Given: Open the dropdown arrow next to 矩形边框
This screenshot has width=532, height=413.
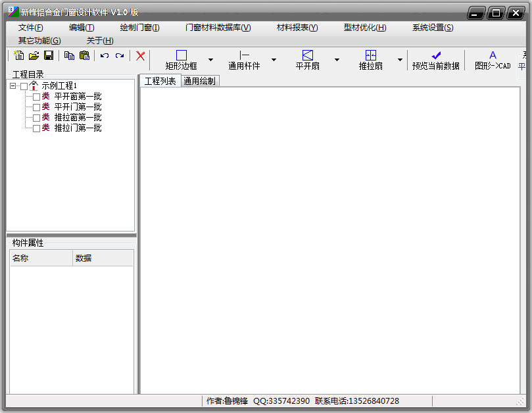Looking at the screenshot, I should [210, 60].
